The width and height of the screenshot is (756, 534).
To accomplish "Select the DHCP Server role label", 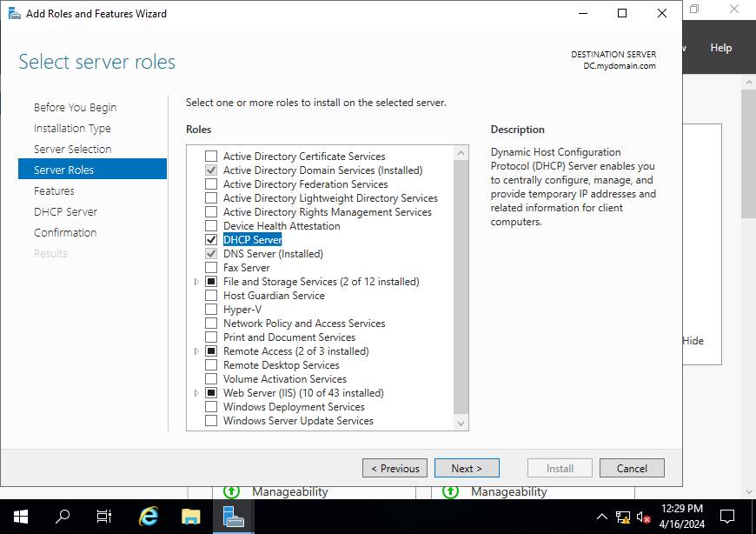I will (253, 240).
